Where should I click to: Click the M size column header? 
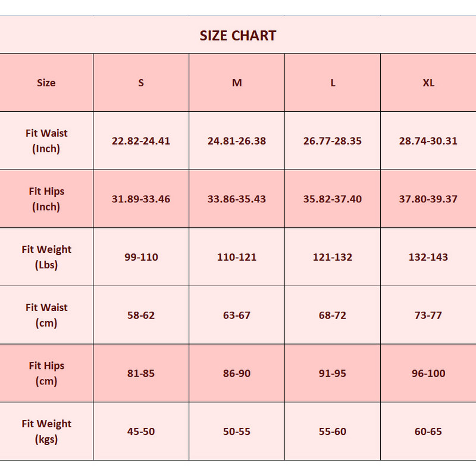click(237, 83)
